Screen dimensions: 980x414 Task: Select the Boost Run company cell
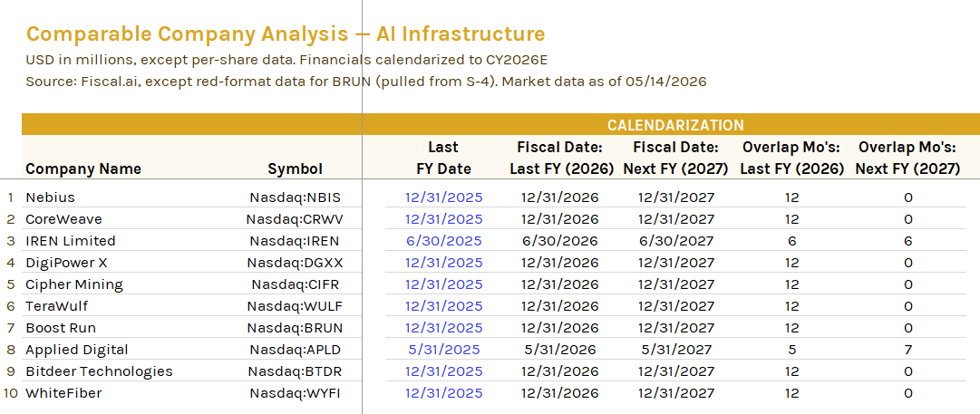[x=61, y=328]
